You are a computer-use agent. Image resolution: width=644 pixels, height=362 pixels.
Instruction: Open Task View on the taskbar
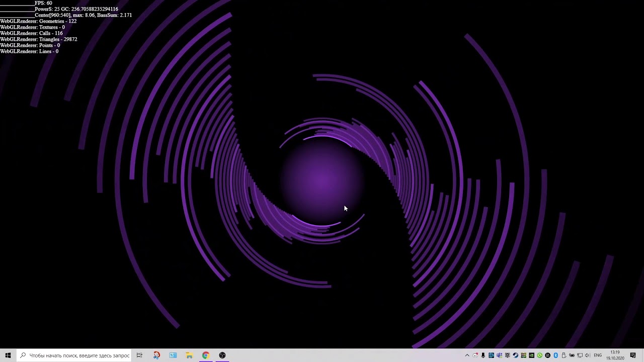[x=139, y=355]
